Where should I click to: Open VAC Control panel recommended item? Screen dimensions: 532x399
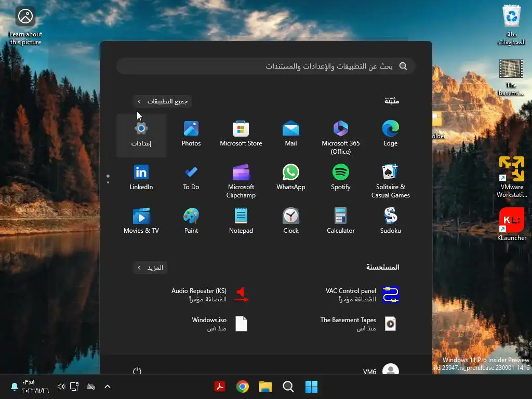362,295
